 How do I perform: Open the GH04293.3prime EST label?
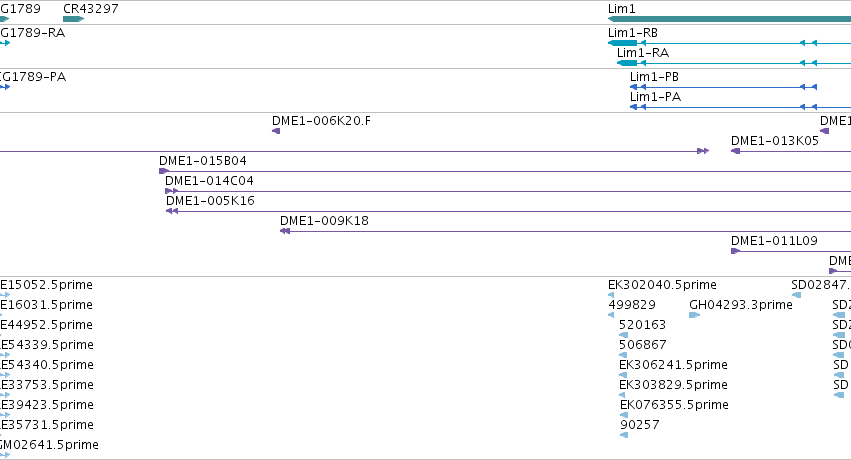741,305
